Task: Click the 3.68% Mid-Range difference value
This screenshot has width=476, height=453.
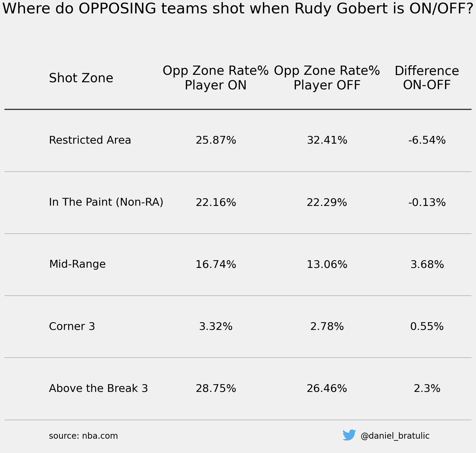Action: pos(427,264)
